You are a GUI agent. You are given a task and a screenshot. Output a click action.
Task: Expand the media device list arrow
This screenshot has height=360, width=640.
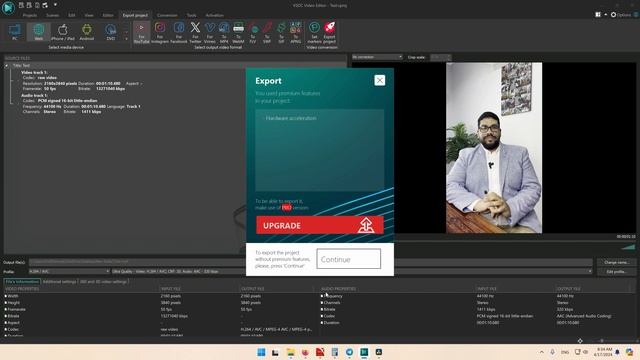126,39
